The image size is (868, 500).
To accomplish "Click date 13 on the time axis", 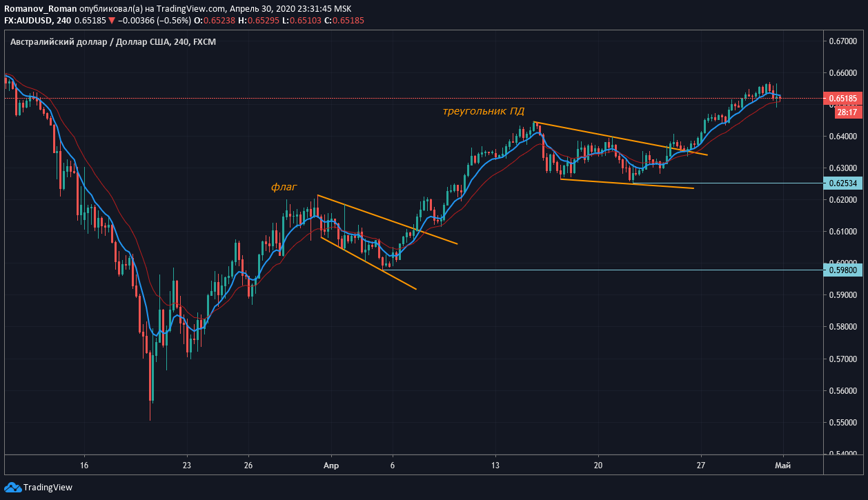I will [495, 466].
